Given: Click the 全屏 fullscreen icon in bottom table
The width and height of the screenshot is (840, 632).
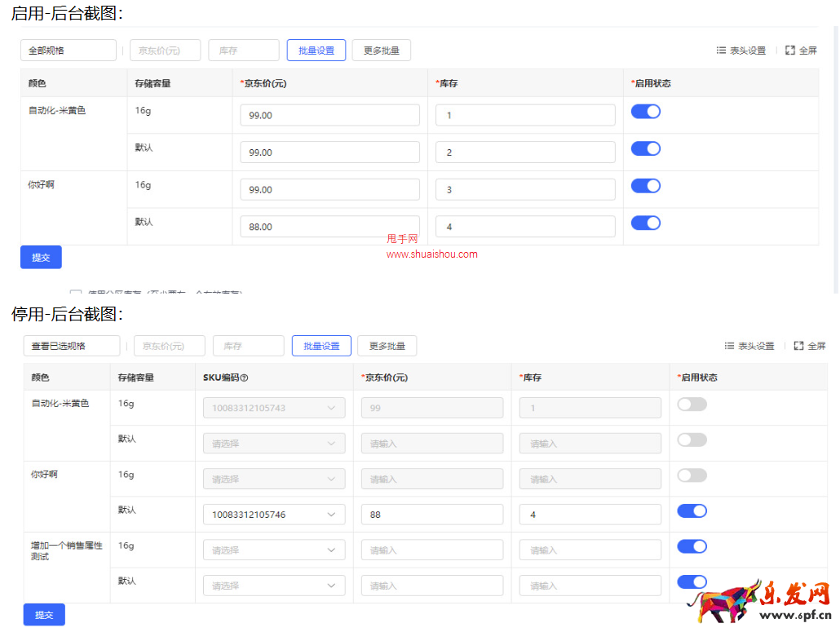Looking at the screenshot, I should point(798,346).
